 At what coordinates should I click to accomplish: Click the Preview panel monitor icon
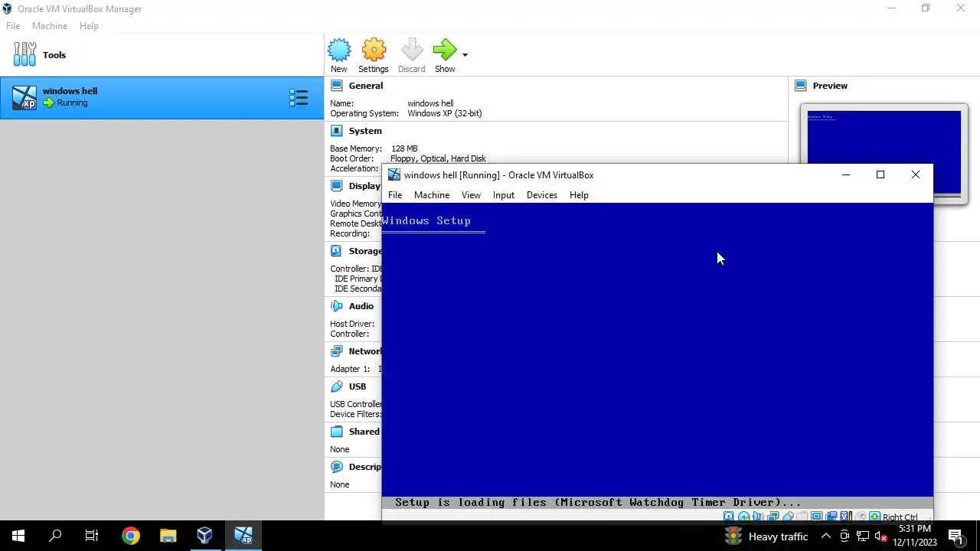[x=801, y=86]
